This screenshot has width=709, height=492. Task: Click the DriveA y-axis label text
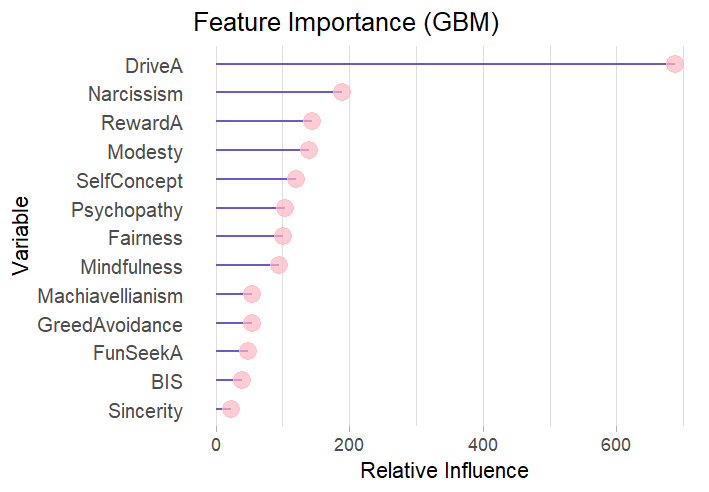coord(154,66)
